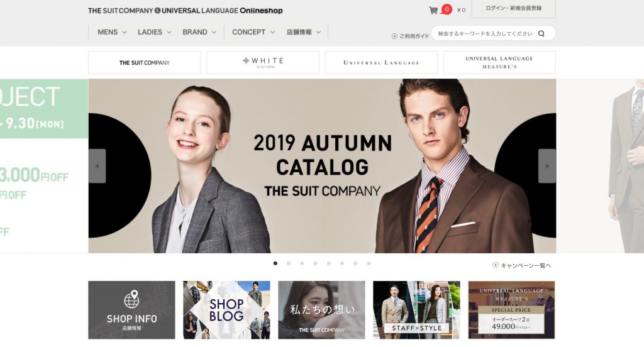Click THE SUIT COMPANY brand logo box
The width and height of the screenshot is (644, 347).
(145, 62)
